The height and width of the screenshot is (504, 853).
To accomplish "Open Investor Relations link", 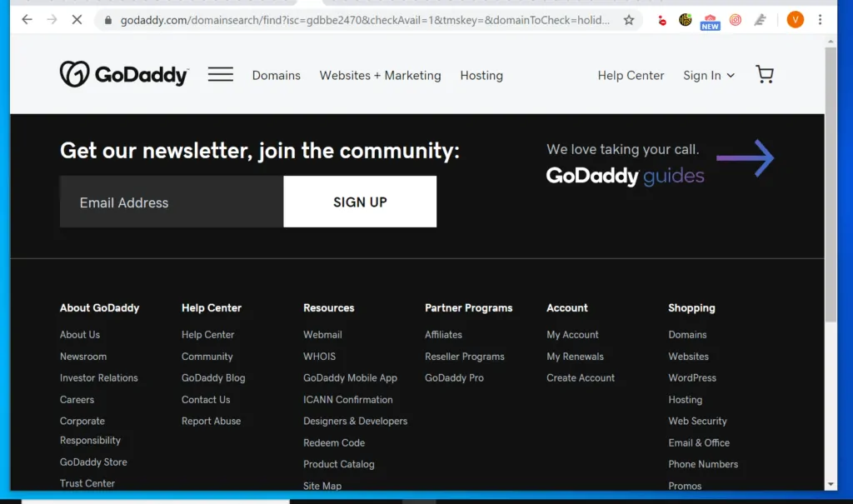I will coord(99,377).
